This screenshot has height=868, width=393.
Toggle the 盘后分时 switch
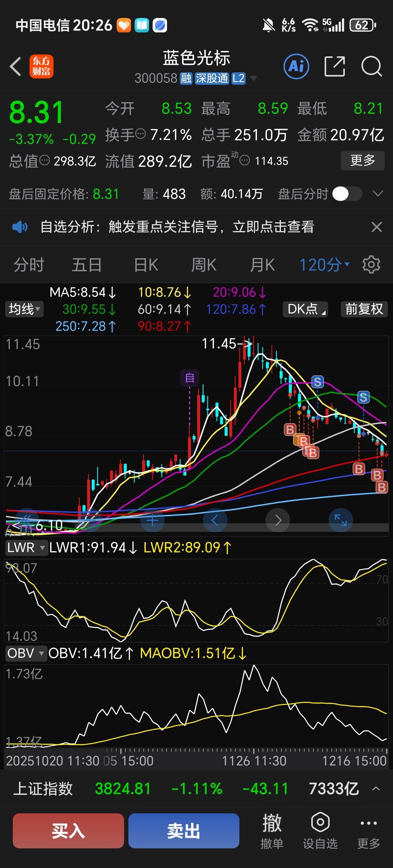point(347,194)
